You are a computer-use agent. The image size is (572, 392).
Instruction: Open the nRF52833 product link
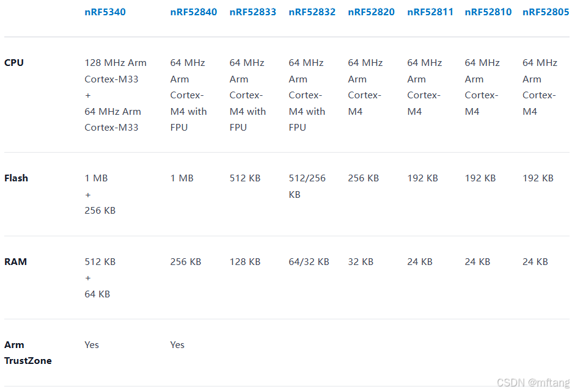252,12
